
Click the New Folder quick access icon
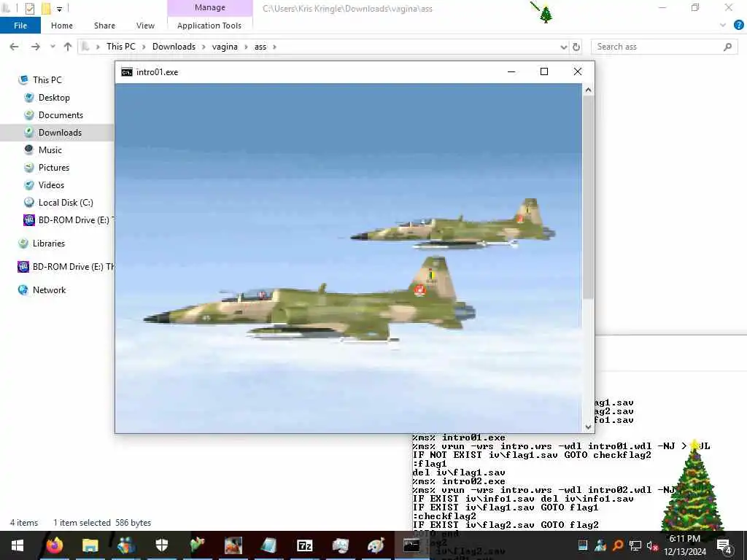(x=46, y=8)
